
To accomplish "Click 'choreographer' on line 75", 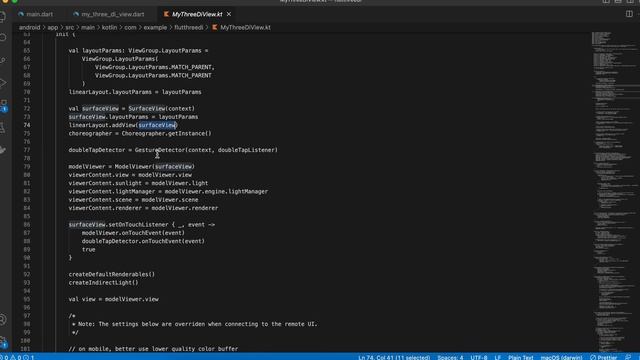I will pyautogui.click(x=90, y=133).
